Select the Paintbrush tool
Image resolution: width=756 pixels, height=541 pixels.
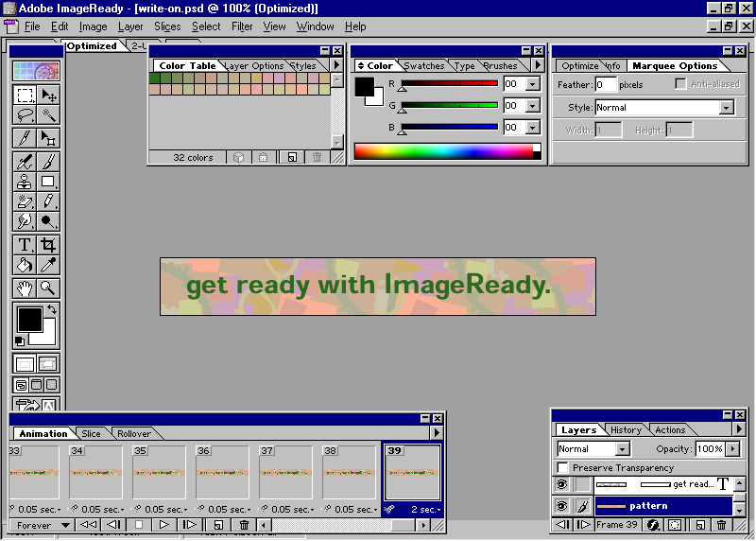(x=48, y=161)
